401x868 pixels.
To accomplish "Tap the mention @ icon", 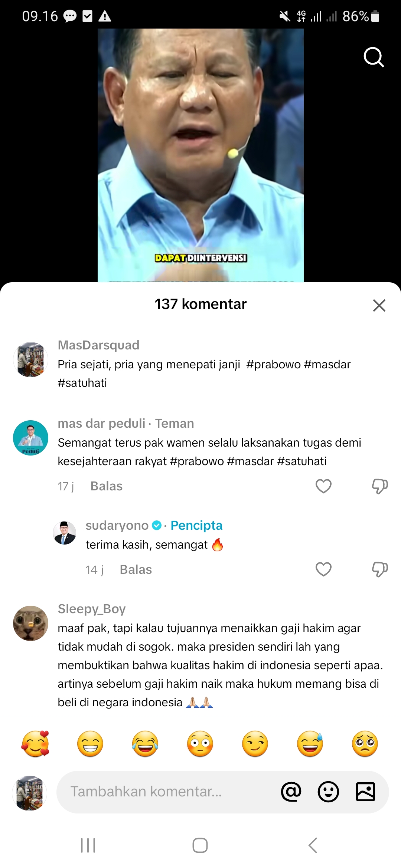I will (291, 792).
